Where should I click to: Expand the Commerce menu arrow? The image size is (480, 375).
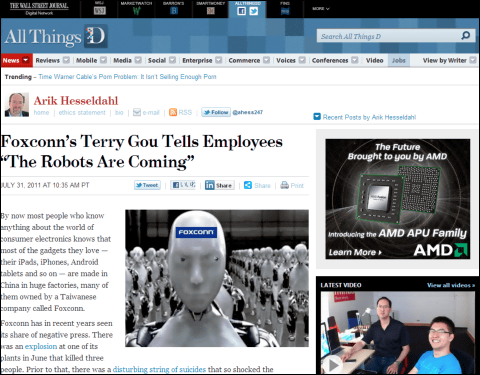coord(266,60)
